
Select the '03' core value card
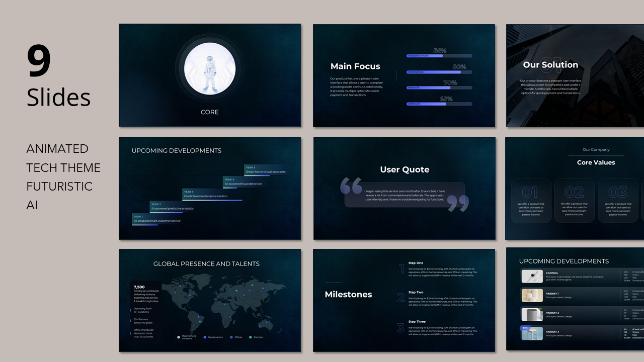[618, 200]
